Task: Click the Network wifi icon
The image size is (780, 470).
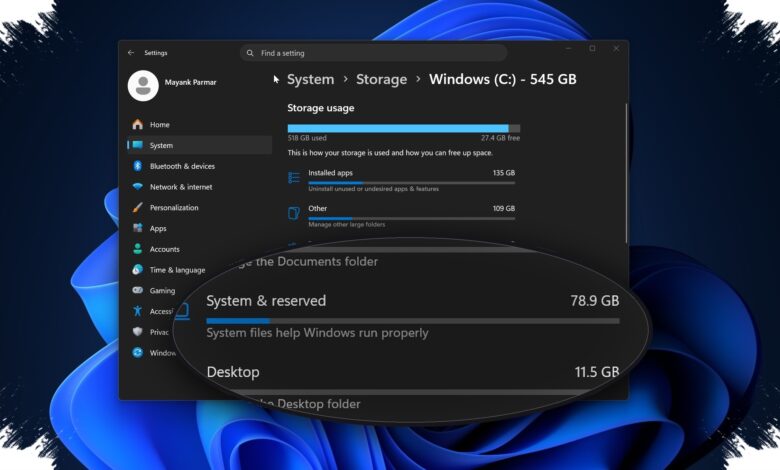Action: point(138,187)
